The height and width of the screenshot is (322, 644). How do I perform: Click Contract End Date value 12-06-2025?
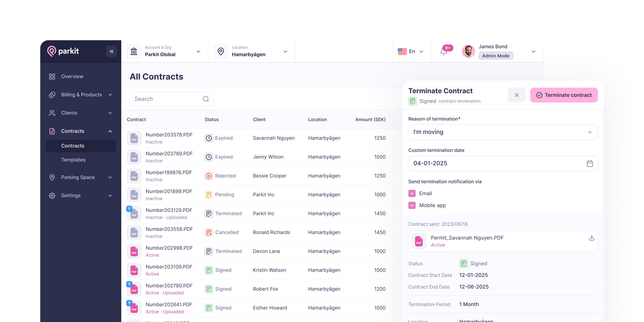(x=474, y=287)
